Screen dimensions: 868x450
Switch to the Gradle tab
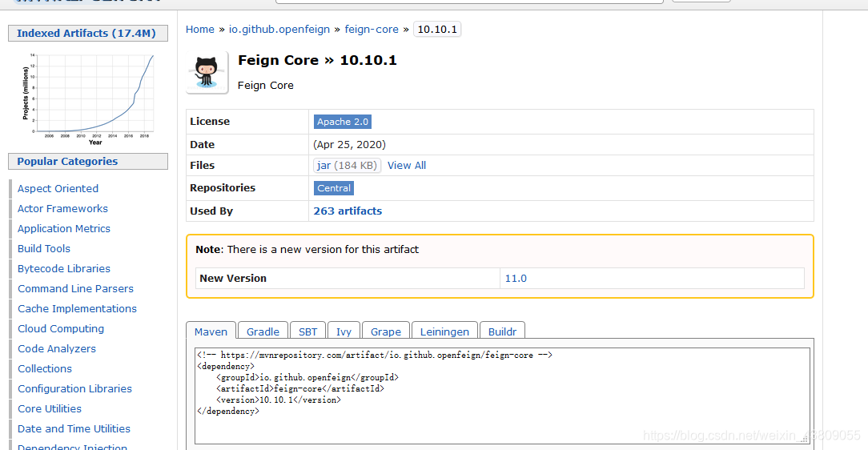point(263,331)
